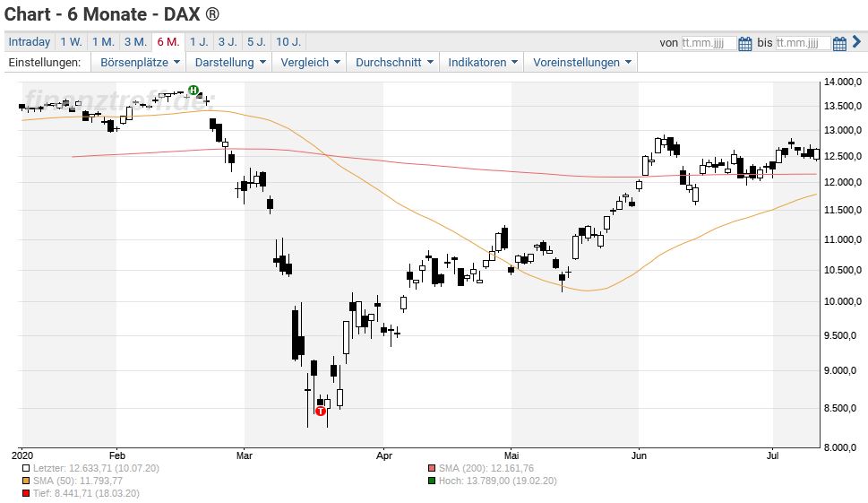Click the 'Einstellungen:' label
This screenshot has height=503, width=868.
(x=44, y=63)
